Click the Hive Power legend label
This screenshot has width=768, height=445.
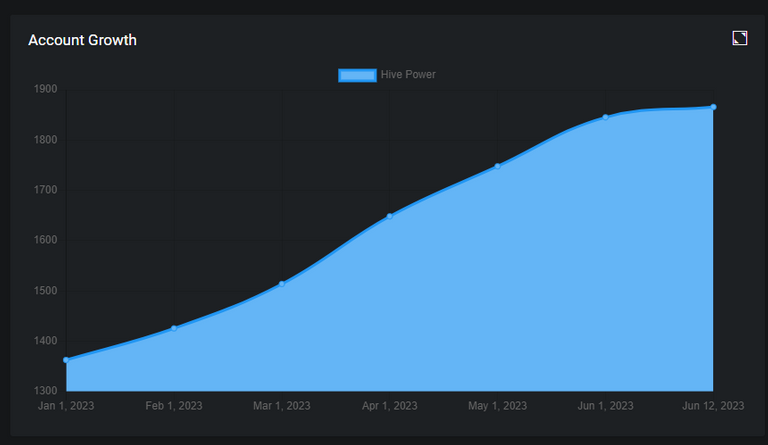[x=408, y=74]
